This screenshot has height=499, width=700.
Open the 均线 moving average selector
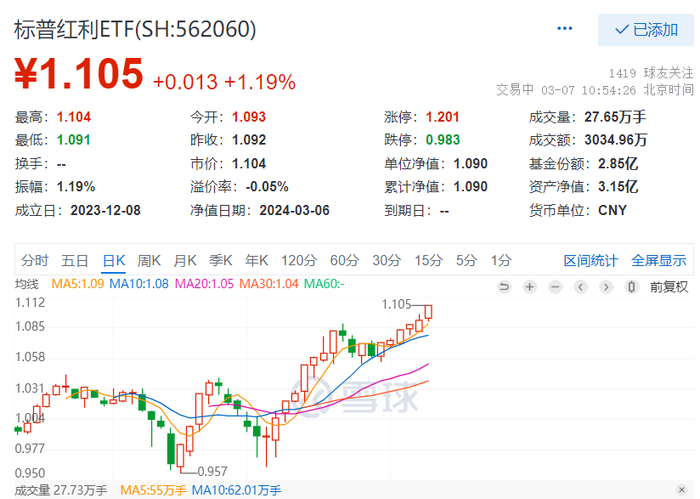(27, 284)
